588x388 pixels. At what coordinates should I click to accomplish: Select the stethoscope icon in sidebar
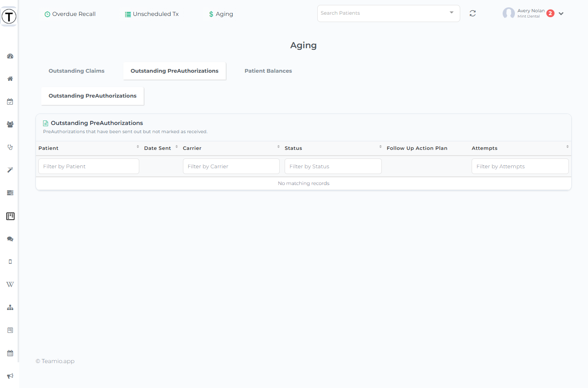(10, 147)
